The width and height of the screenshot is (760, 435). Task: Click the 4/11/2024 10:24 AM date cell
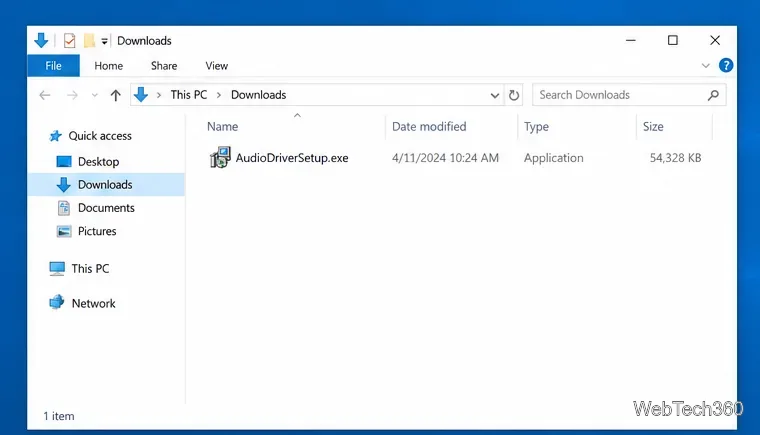[445, 158]
